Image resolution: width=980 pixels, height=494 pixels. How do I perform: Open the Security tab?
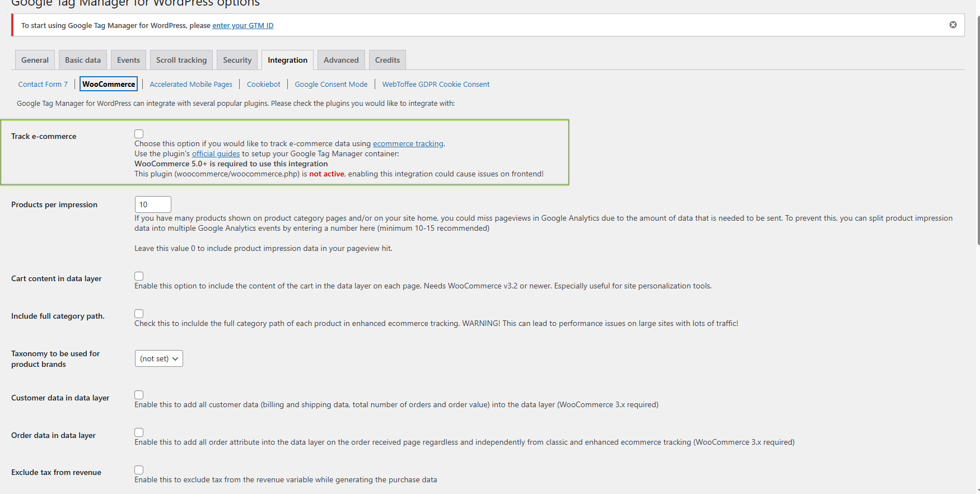point(237,60)
